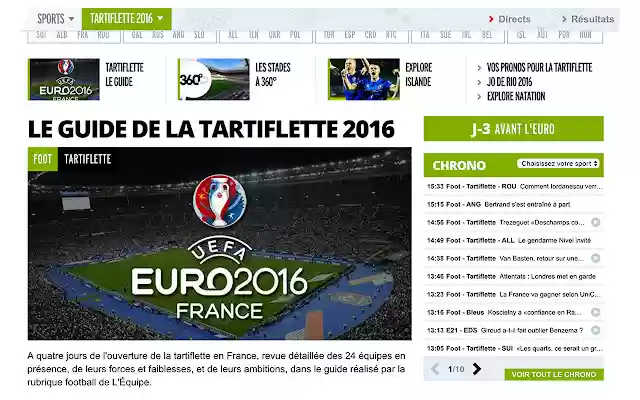Select the ANG team tab
The width and height of the screenshot is (640, 400).
pos(178,35)
